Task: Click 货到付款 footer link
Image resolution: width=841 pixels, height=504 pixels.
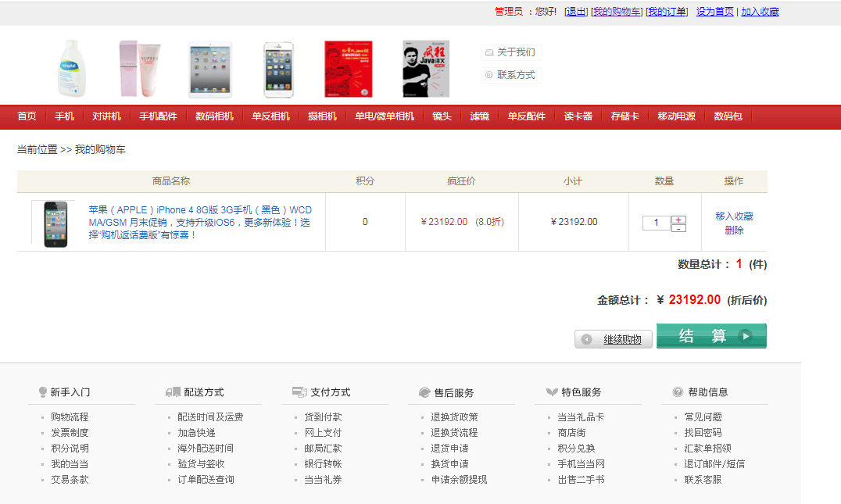Action: [x=323, y=416]
